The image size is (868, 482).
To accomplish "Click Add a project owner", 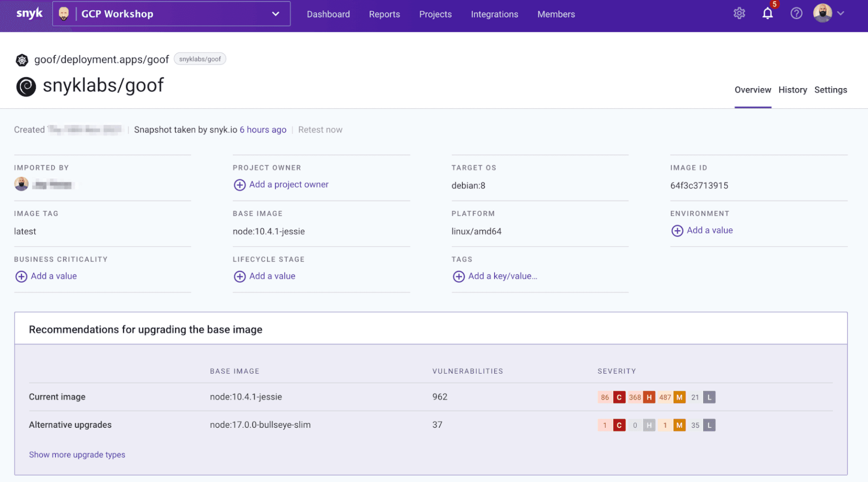I will (x=288, y=184).
